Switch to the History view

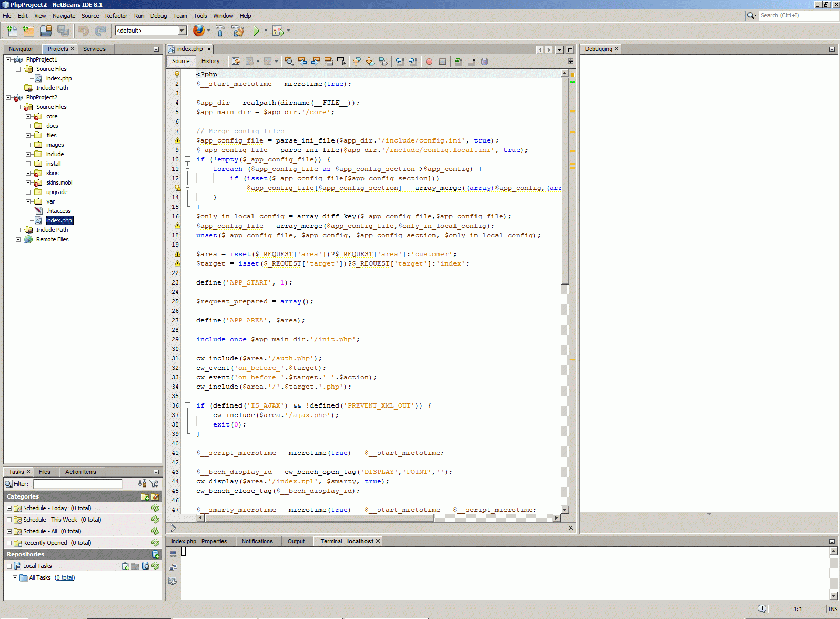point(210,61)
